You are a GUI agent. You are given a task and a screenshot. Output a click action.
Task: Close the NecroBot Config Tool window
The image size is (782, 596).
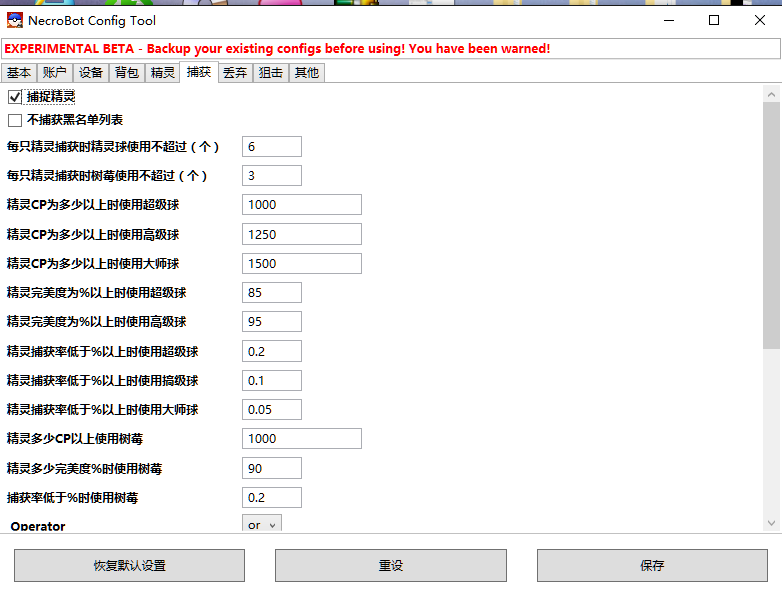[x=760, y=20]
